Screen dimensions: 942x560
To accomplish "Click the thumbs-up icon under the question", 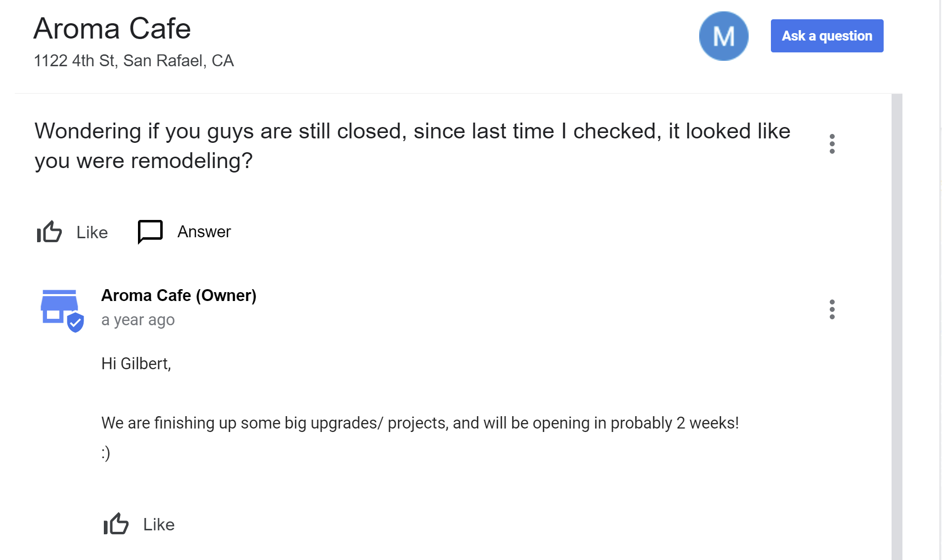I will [x=49, y=232].
